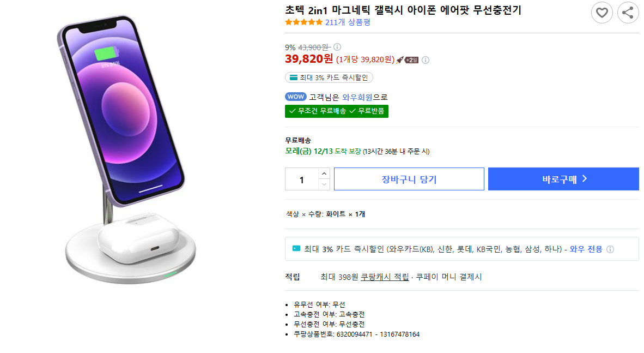This screenshot has width=644, height=353.
Task: Click the 바로구매 buy now button
Action: pyautogui.click(x=563, y=179)
